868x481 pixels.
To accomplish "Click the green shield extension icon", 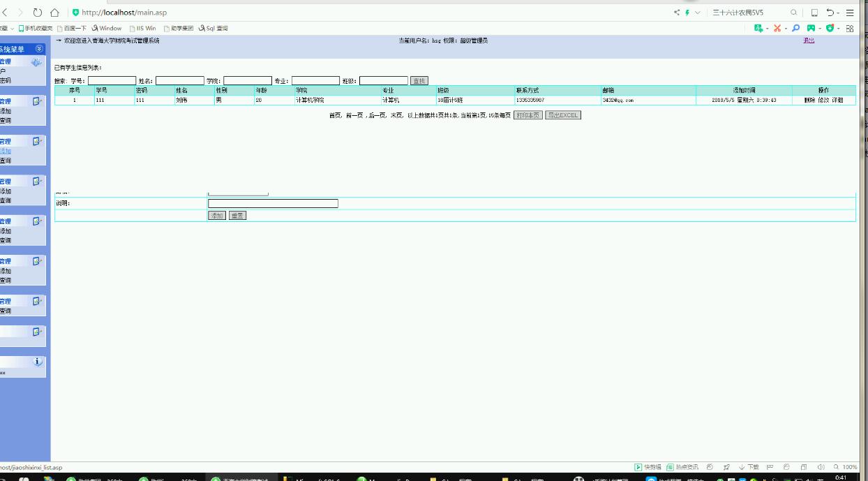I will (x=830, y=29).
